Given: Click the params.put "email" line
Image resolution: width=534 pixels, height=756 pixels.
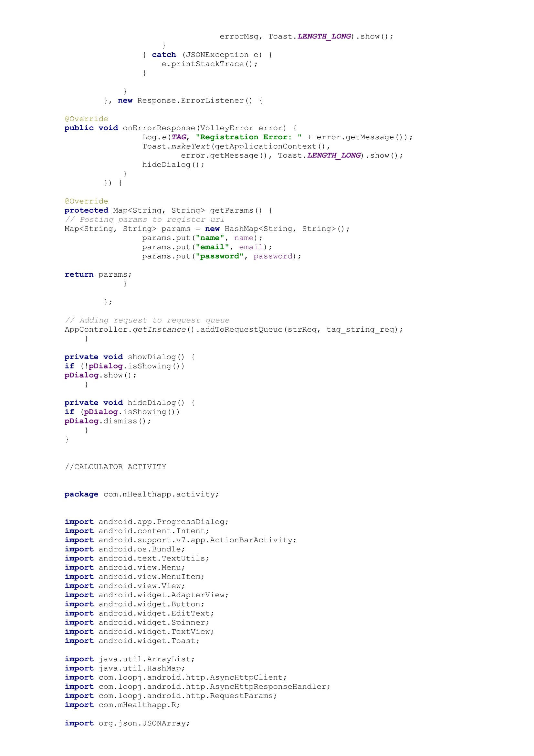Looking at the screenshot, I should 207,247.
